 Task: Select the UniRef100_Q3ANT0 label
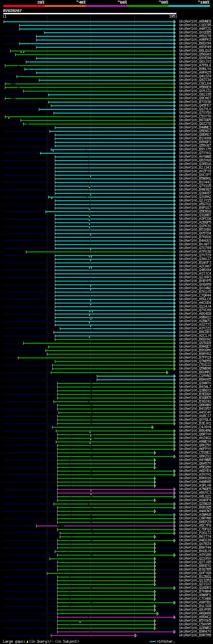(195, 383)
